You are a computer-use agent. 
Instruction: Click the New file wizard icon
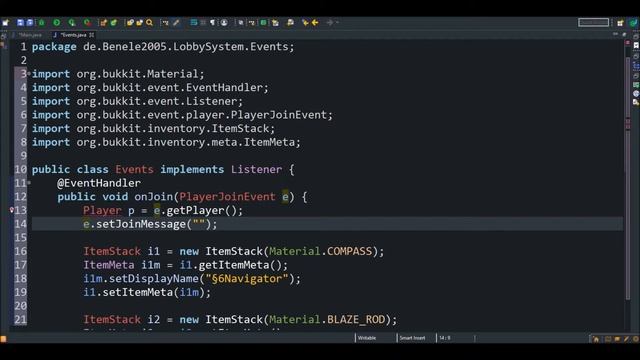(x=6, y=23)
